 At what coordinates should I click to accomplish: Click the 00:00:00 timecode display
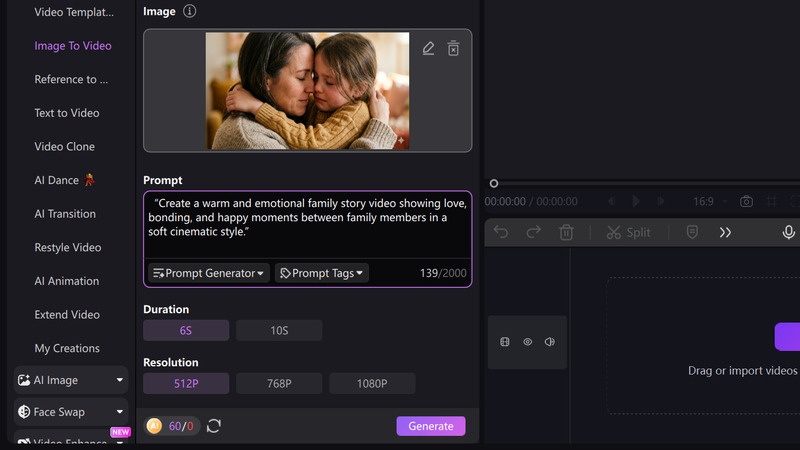[505, 202]
